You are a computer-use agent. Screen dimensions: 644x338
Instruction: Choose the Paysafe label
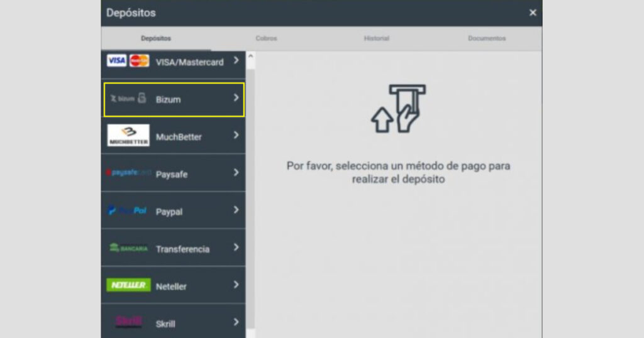click(172, 174)
